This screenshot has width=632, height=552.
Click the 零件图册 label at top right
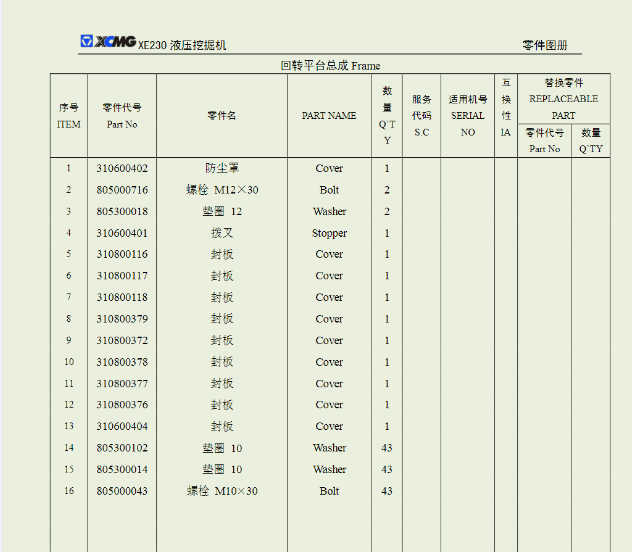pos(545,45)
